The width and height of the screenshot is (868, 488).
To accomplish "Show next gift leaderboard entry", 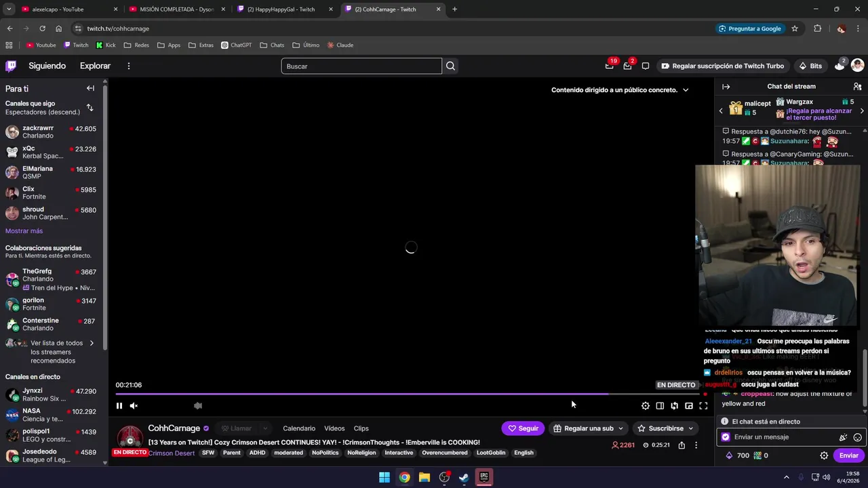I will (862, 110).
